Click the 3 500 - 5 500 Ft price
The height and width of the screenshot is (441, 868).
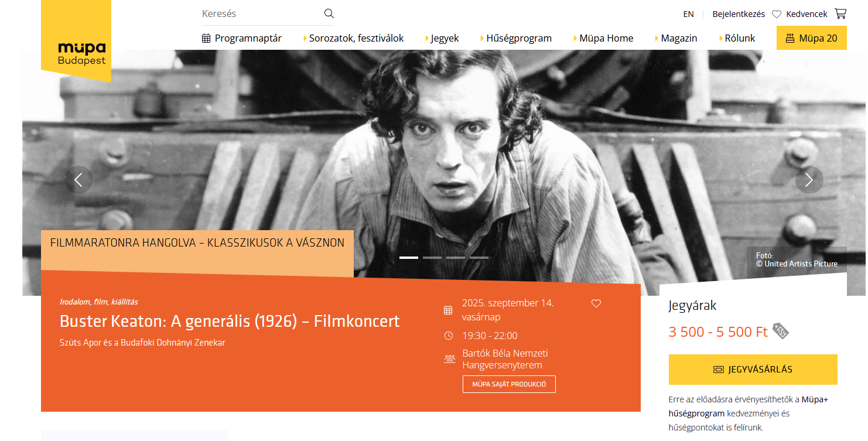(718, 332)
